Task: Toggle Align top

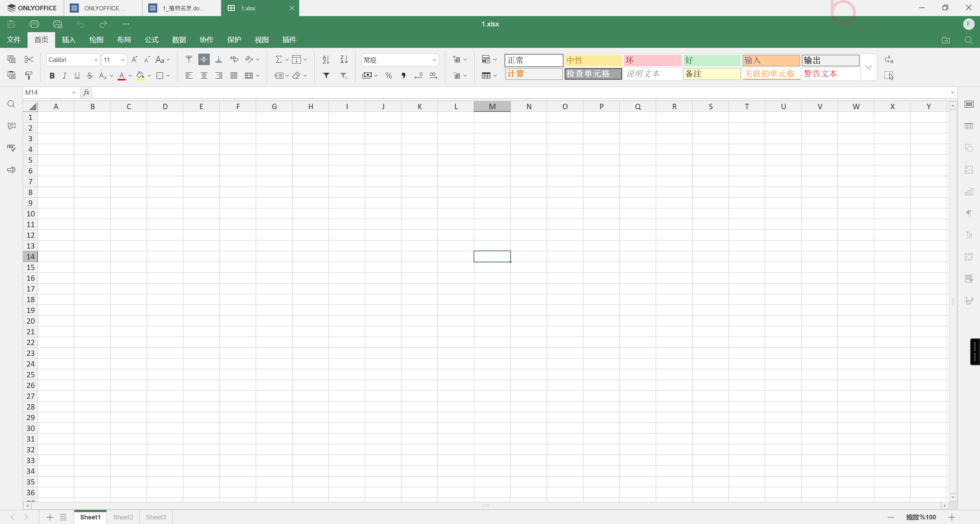Action: click(x=189, y=59)
